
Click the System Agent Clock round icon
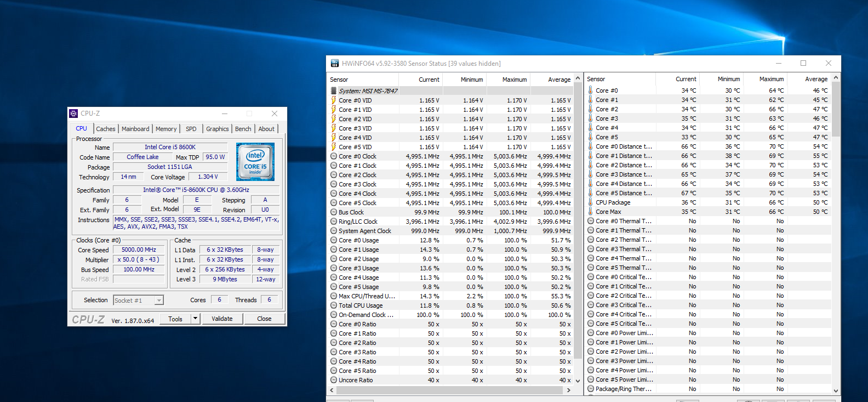[x=334, y=231]
